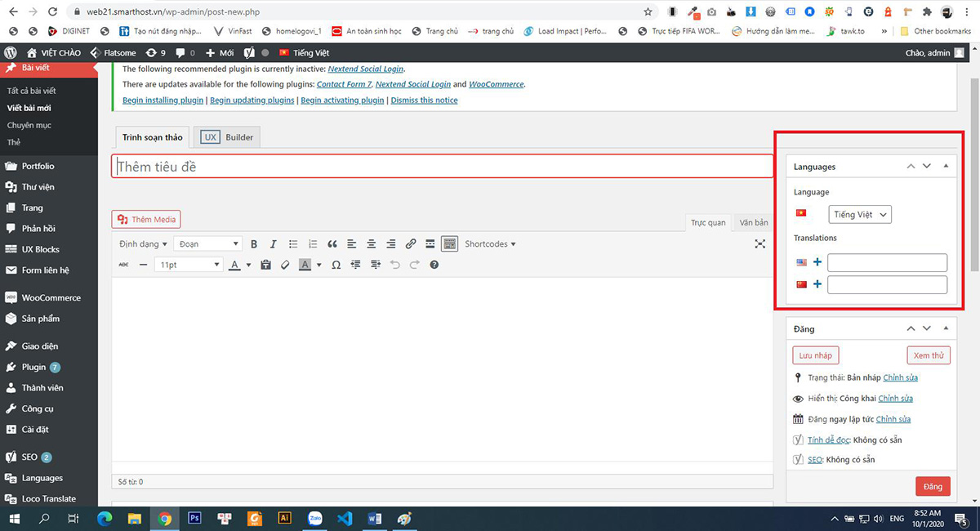
Task: Open the Đoạn paragraph format dropdown
Action: [209, 243]
